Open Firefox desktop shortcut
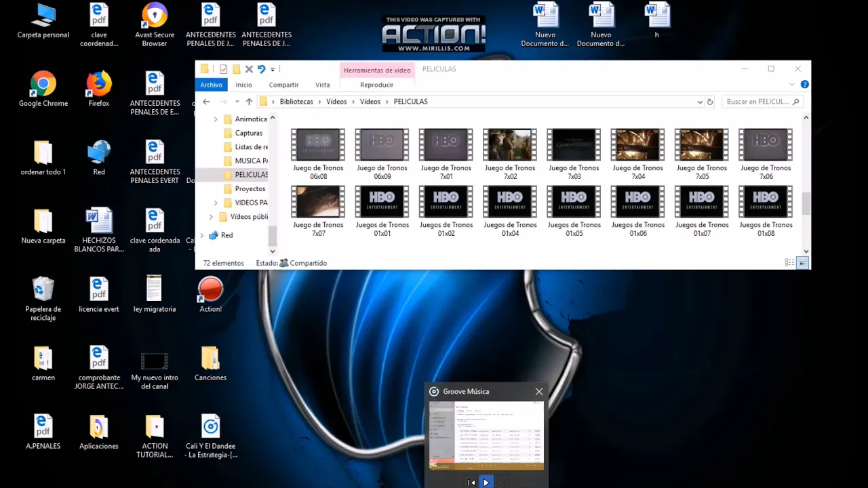868x488 pixels. click(x=99, y=89)
